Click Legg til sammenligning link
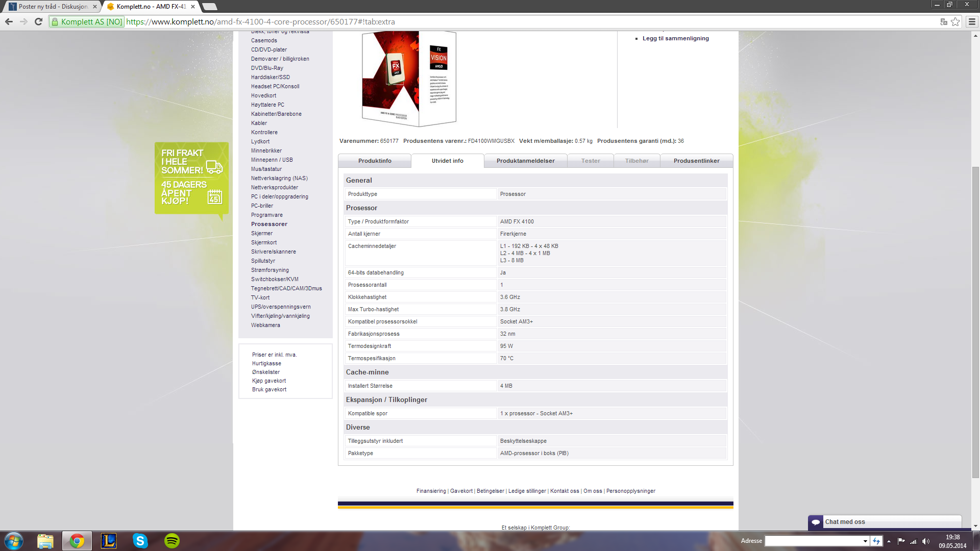The image size is (980, 551). point(676,38)
